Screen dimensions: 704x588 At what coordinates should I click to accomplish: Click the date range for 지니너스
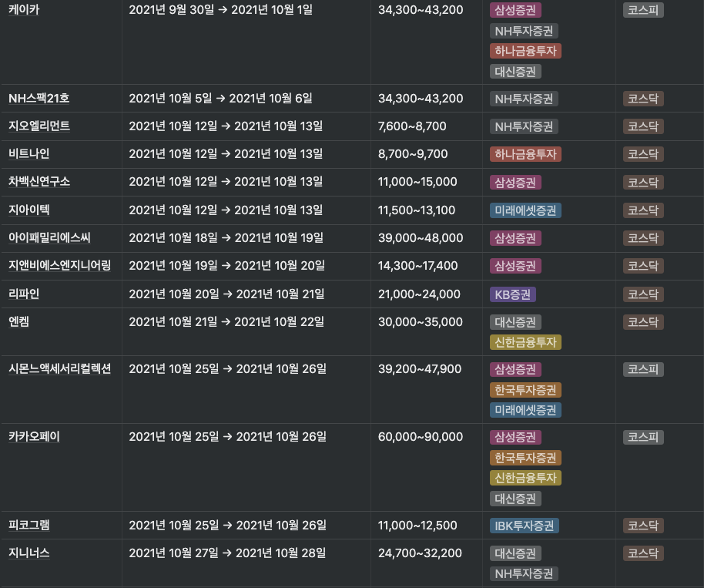click(227, 553)
